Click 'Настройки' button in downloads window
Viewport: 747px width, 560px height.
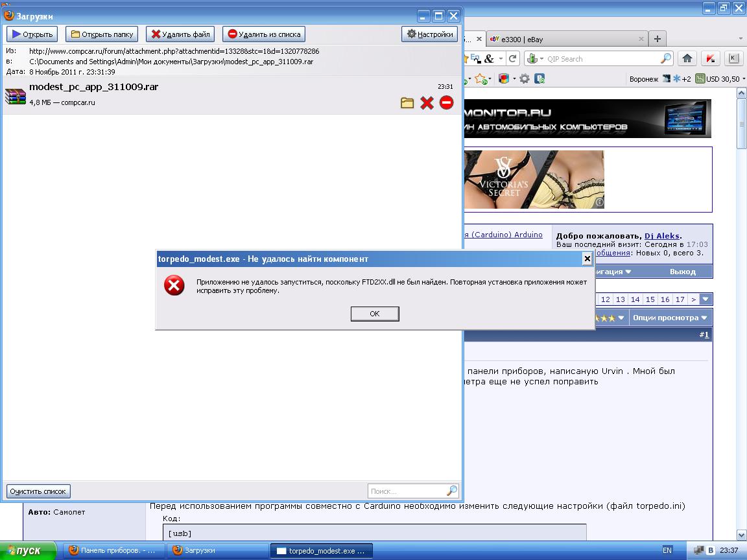point(430,34)
